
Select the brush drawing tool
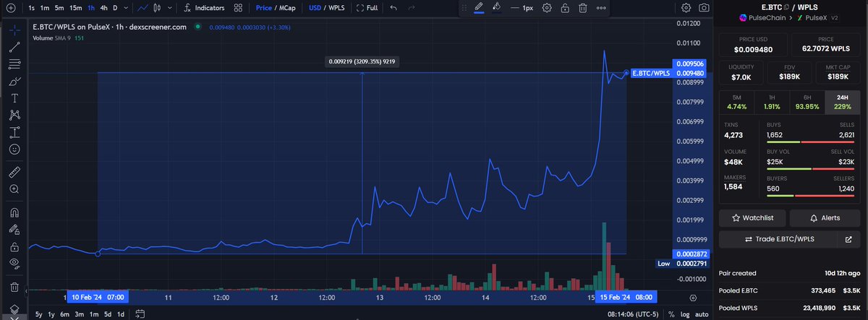[x=14, y=81]
